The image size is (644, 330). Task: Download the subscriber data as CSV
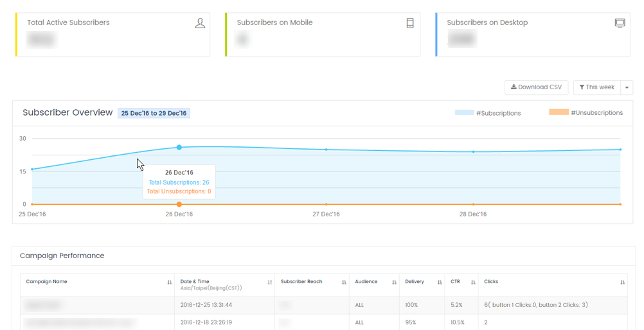coord(536,87)
